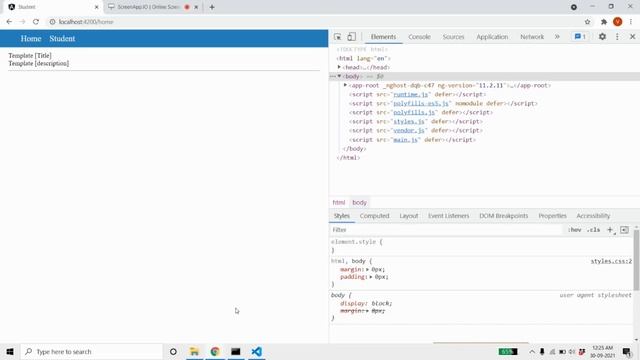640x360 pixels.
Task: Reload the page
Action: (x=36, y=22)
